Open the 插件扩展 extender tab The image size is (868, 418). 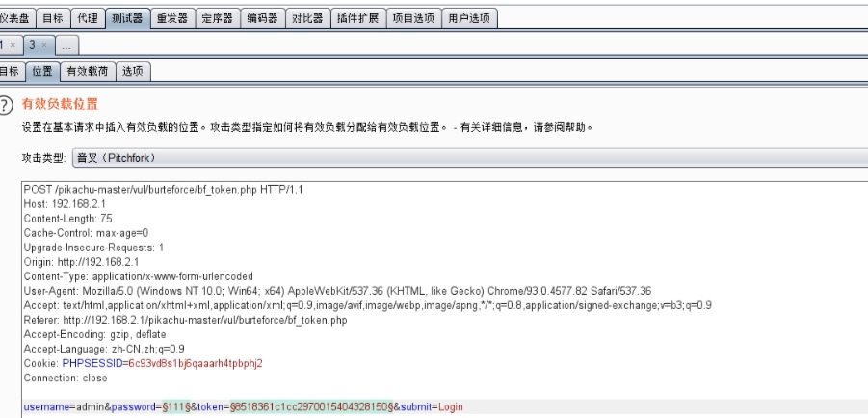point(358,18)
